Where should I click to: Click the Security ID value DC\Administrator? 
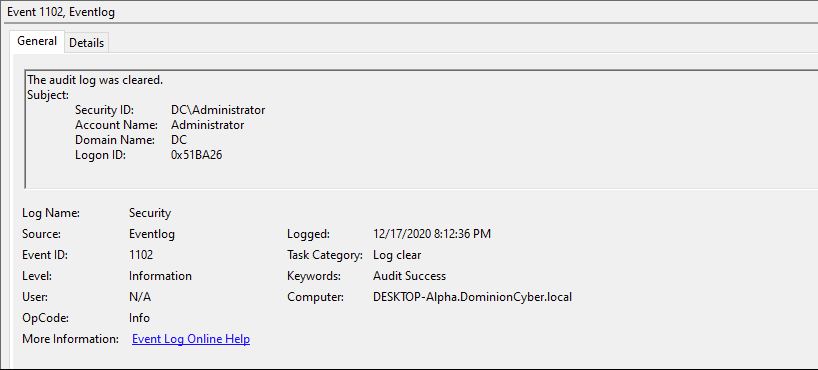pos(218,110)
